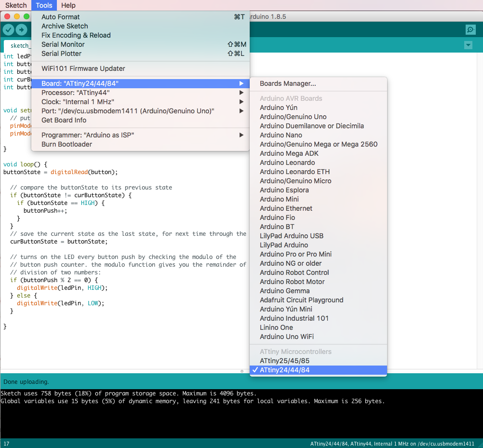Select Arduino Esplora board

[x=318, y=190]
